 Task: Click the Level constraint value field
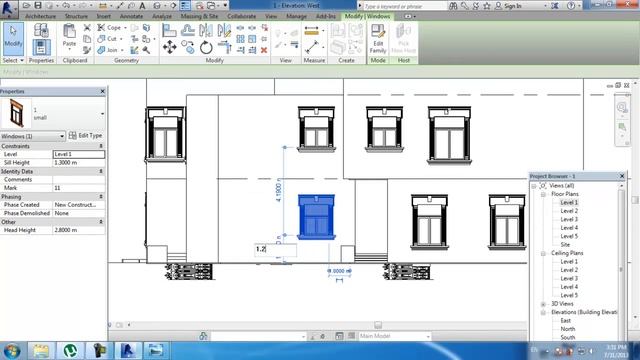click(x=79, y=154)
